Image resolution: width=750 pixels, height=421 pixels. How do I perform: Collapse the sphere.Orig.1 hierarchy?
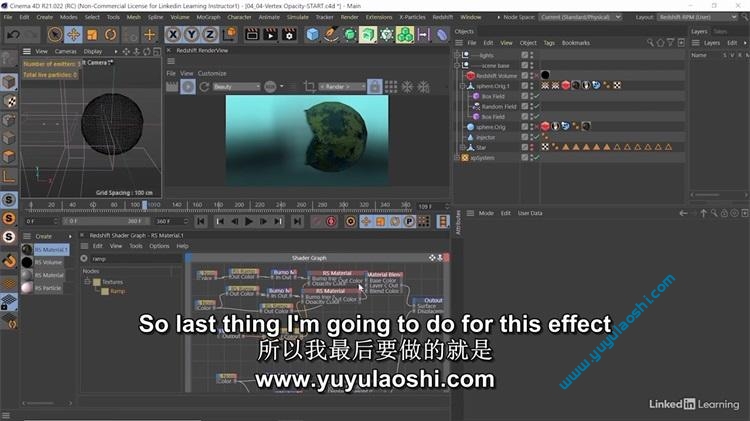[463, 86]
